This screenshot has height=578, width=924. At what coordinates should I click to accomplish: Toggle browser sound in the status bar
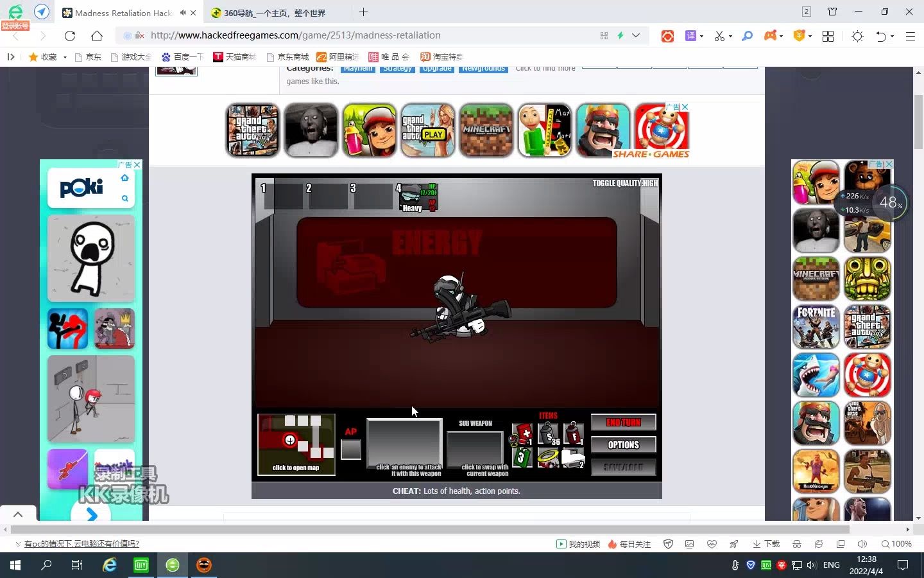tap(862, 544)
